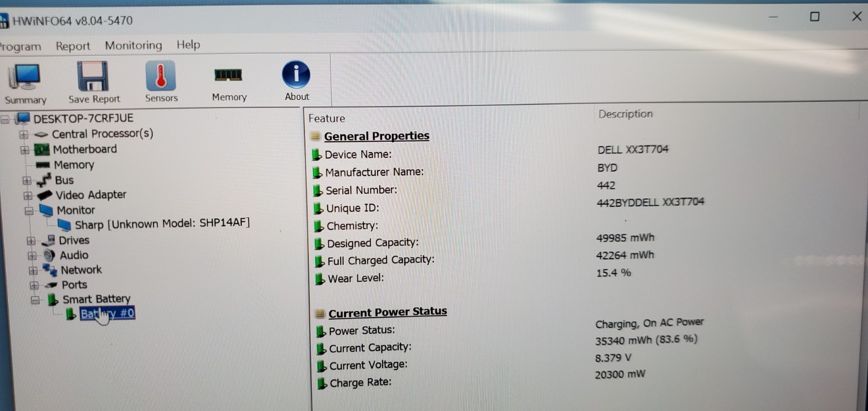Expand the Motherboard tree node
The width and height of the screenshot is (868, 411).
click(x=24, y=150)
